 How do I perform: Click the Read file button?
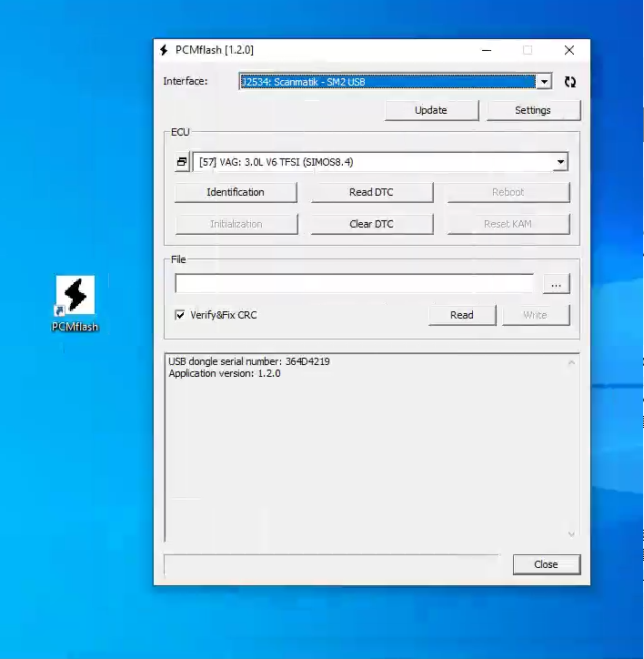pos(462,315)
